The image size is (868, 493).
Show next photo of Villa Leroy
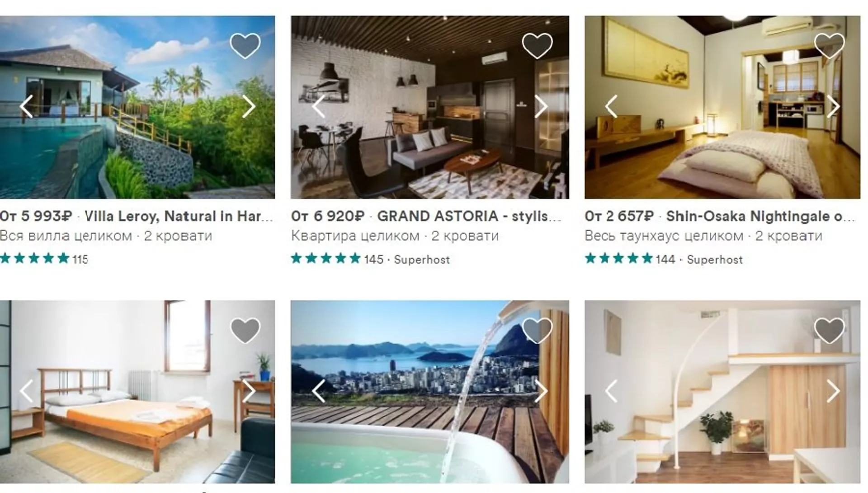tap(249, 107)
